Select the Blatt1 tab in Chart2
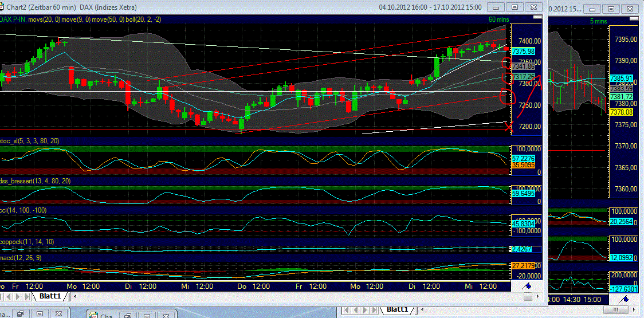 [50, 296]
